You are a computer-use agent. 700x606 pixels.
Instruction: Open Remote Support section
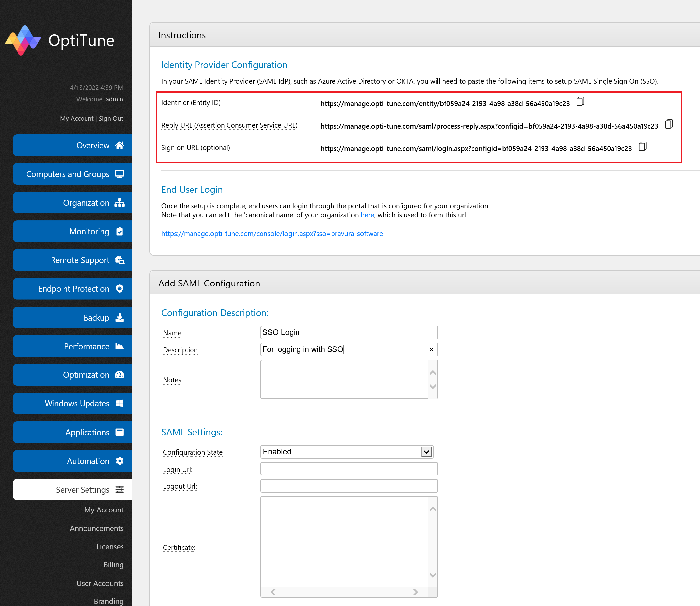tap(73, 260)
